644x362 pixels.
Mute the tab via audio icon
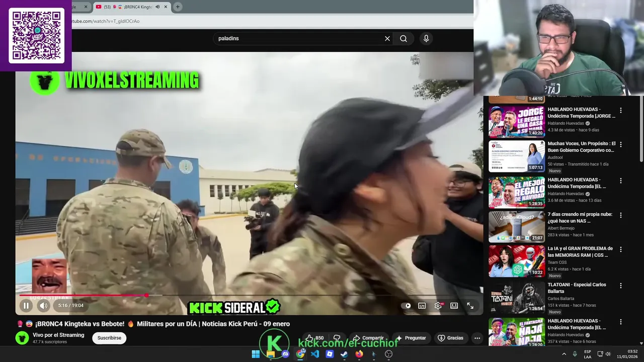pos(157,7)
